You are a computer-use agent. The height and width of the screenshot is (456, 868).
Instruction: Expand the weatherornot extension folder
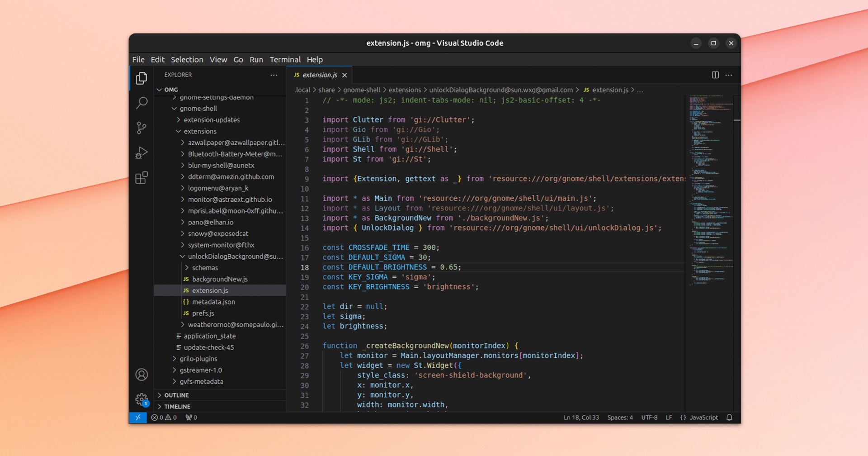point(220,325)
